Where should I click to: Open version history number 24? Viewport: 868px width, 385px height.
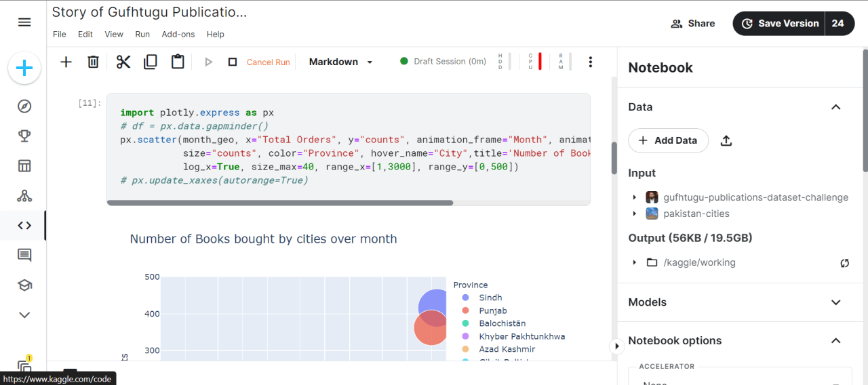tap(838, 23)
